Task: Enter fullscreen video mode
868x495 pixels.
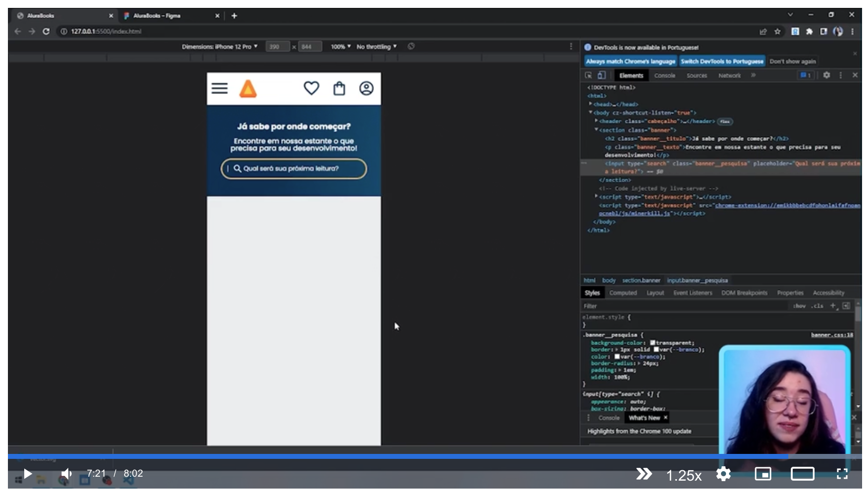Action: [842, 474]
